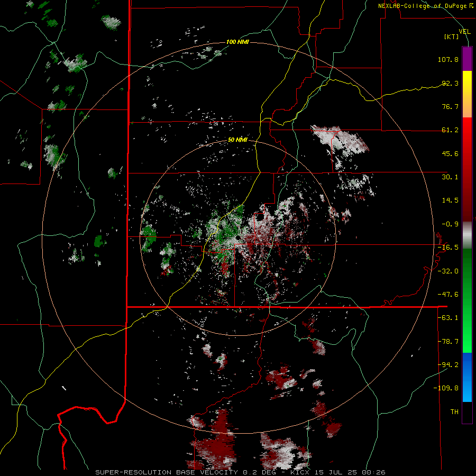Click the 107.8 velocity scale value
The width and height of the screenshot is (476, 476).
(x=448, y=59)
